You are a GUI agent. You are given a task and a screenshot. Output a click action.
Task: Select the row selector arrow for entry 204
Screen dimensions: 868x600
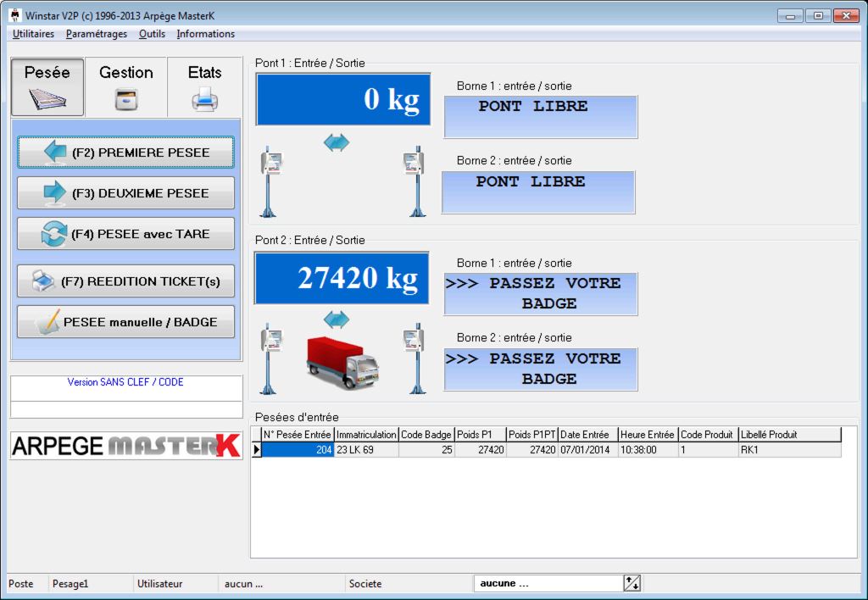(257, 450)
